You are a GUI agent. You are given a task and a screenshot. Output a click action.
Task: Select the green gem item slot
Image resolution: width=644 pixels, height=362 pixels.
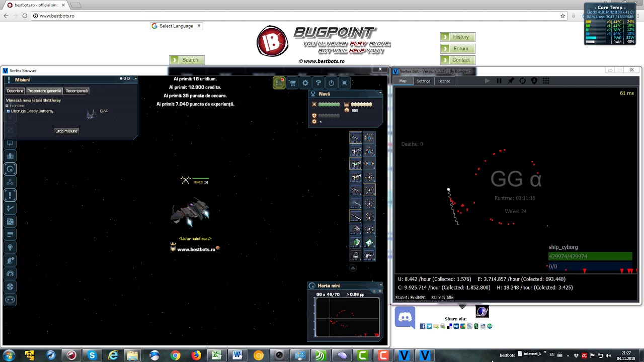(356, 242)
